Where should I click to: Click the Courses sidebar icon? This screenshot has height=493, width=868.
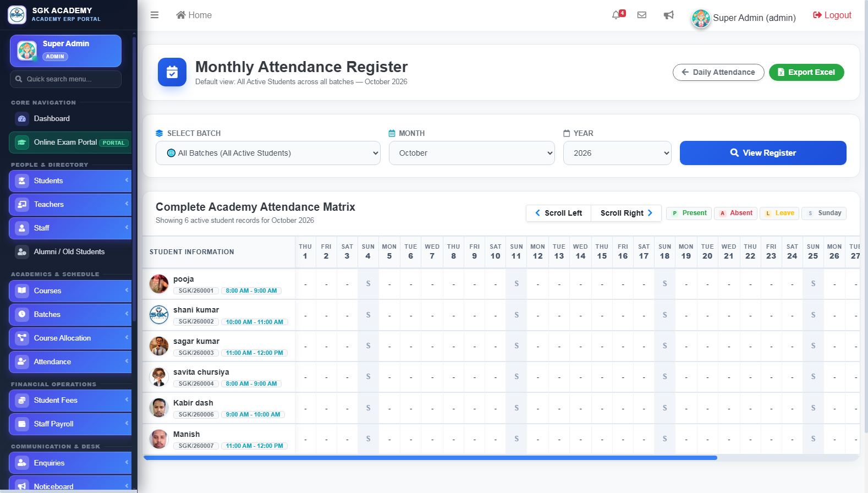coord(22,291)
